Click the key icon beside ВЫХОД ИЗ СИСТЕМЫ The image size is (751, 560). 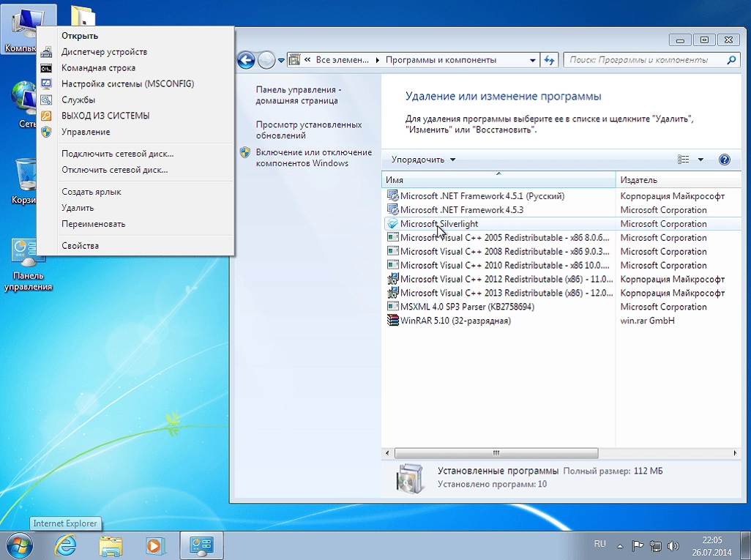(46, 116)
